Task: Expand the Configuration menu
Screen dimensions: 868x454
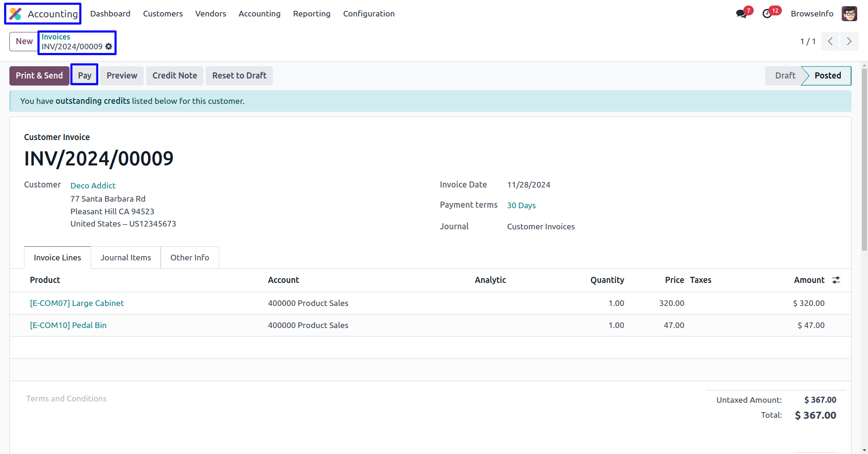Action: click(x=369, y=14)
